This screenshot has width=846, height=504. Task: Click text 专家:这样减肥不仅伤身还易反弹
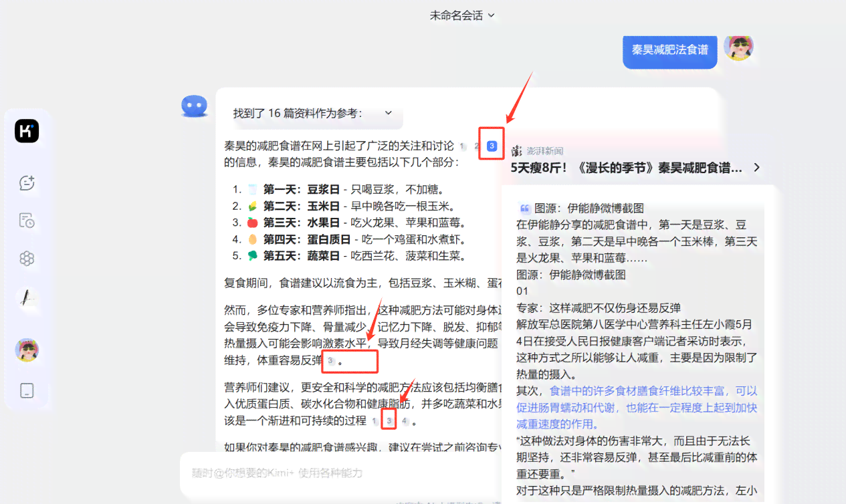point(599,307)
